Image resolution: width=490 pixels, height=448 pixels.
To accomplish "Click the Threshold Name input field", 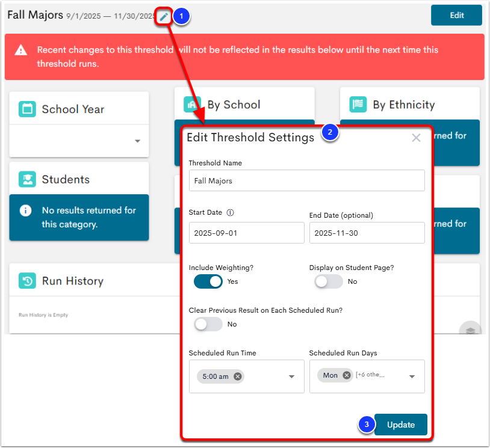I will [x=306, y=180].
